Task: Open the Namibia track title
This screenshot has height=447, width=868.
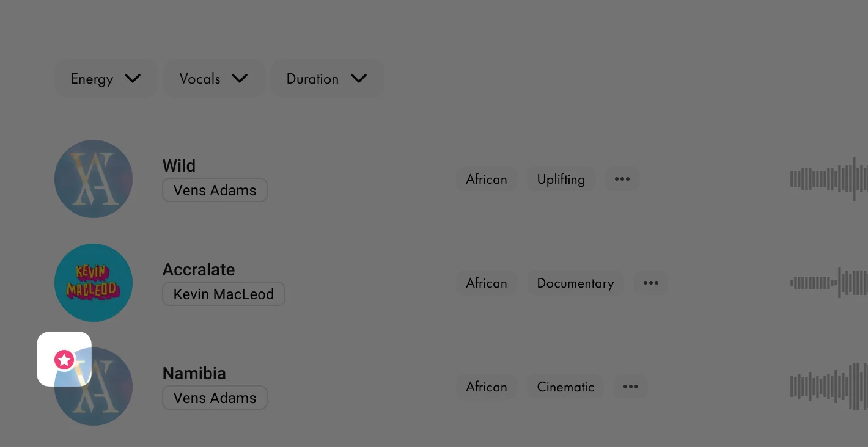Action: tap(194, 373)
